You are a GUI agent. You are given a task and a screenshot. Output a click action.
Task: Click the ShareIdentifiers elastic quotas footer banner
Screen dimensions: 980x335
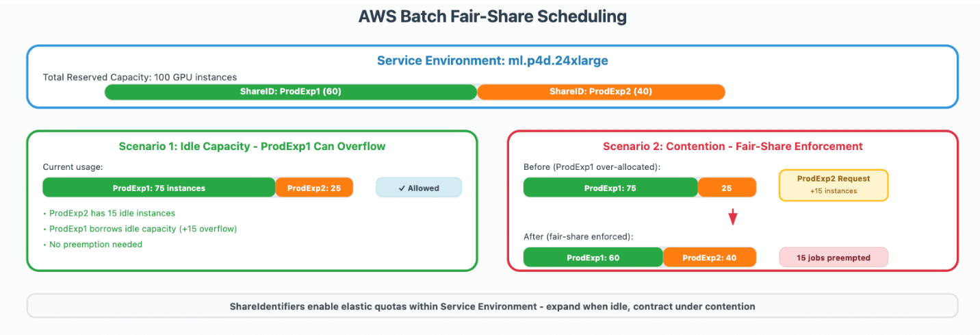point(492,306)
